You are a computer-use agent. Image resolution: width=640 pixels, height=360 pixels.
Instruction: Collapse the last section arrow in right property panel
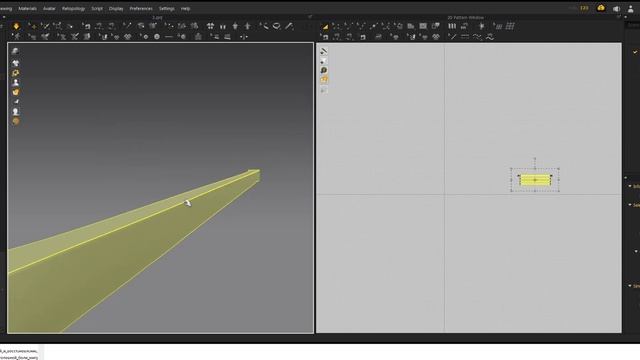[630, 286]
